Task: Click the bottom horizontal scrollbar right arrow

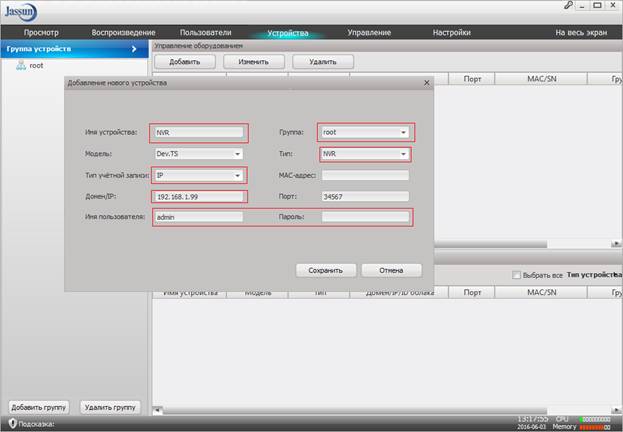Action: 617,411
